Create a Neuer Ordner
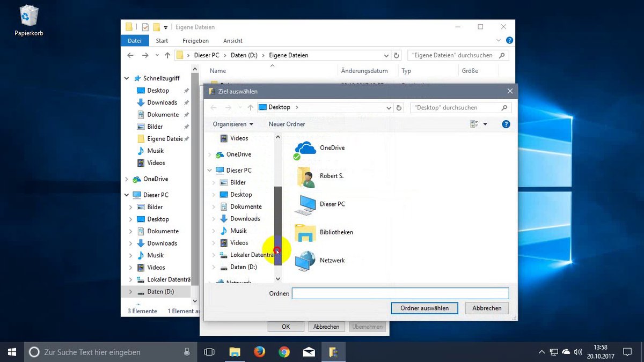Viewport: 644px width, 362px height. point(286,124)
